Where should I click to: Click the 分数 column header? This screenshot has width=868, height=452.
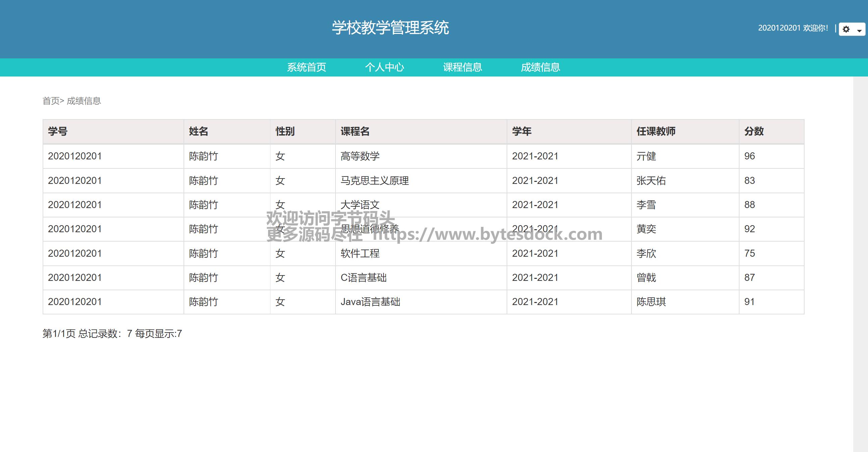(x=754, y=132)
